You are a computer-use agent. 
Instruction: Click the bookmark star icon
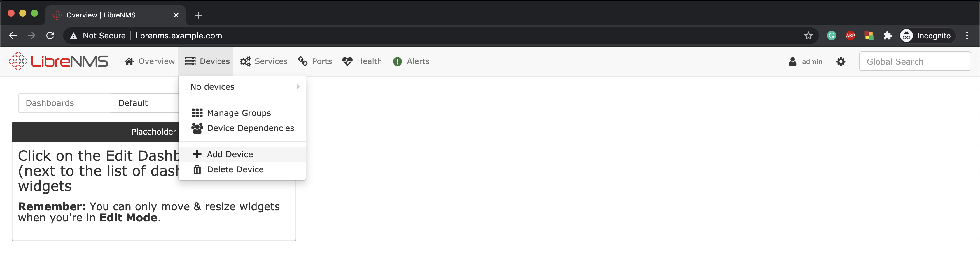coord(808,36)
